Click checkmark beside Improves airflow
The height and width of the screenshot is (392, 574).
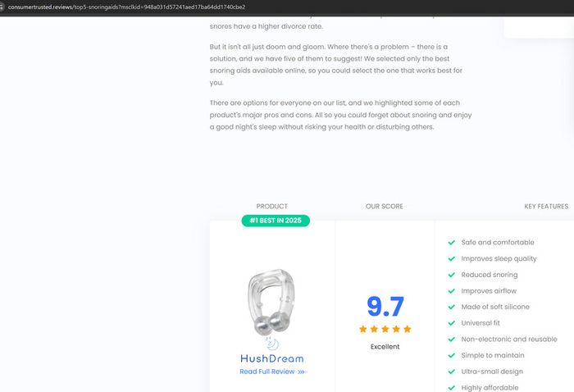(x=451, y=291)
